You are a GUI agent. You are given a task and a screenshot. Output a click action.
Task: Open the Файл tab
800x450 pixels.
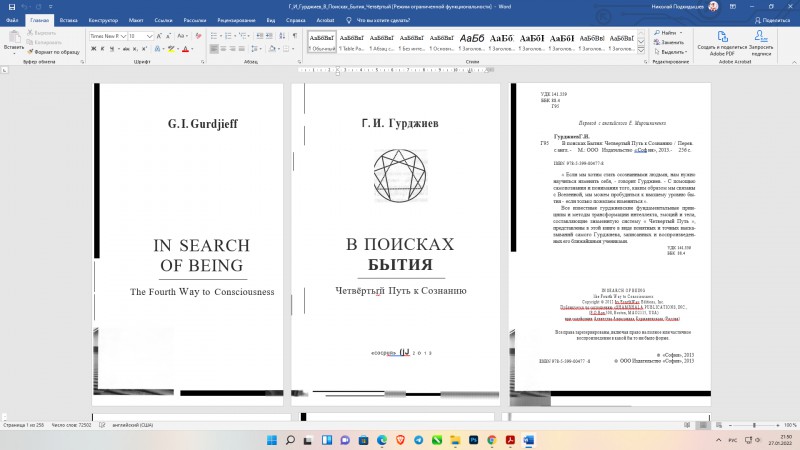click(12, 20)
